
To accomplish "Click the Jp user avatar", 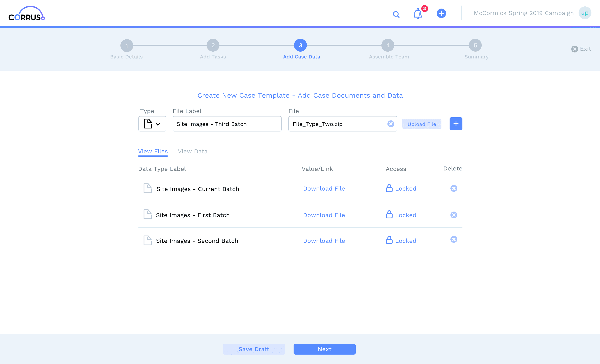I will [585, 13].
